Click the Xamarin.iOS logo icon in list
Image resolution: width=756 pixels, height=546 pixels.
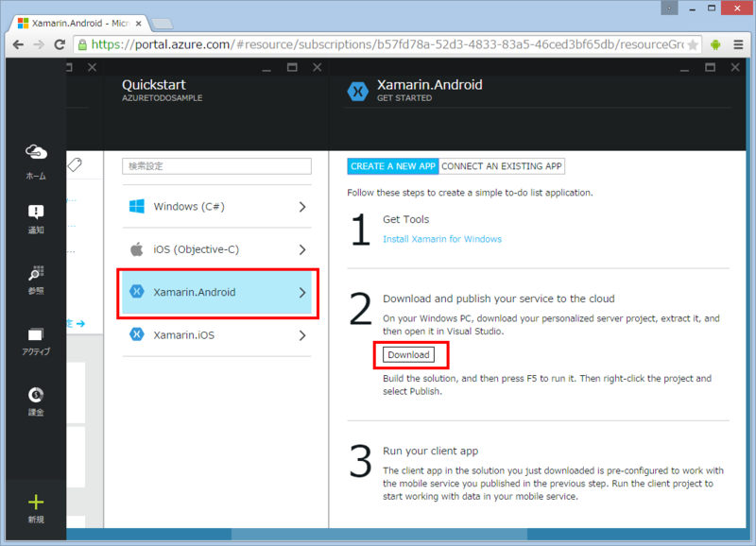click(x=137, y=334)
